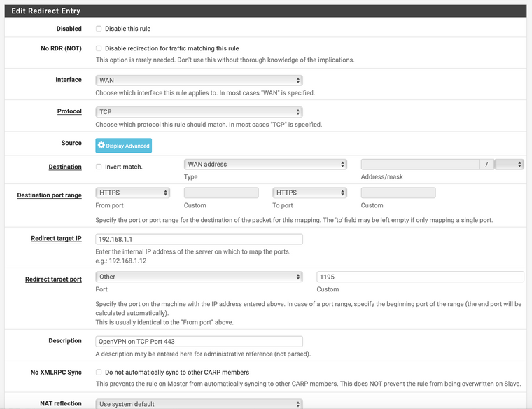Click the Edit Redirect Entry heading

pyautogui.click(x=45, y=11)
